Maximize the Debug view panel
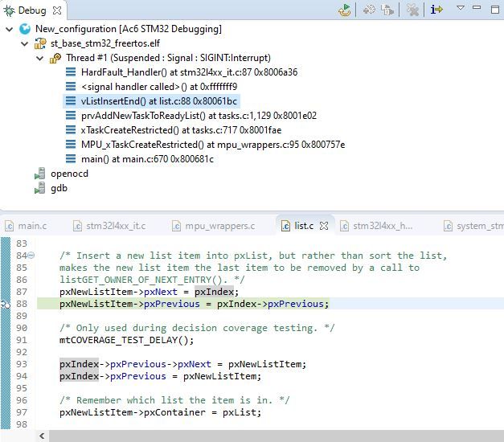 pyautogui.click(x=495, y=10)
